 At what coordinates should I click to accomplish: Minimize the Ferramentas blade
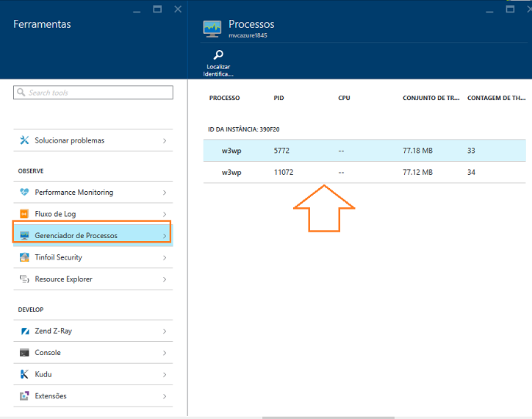137,12
